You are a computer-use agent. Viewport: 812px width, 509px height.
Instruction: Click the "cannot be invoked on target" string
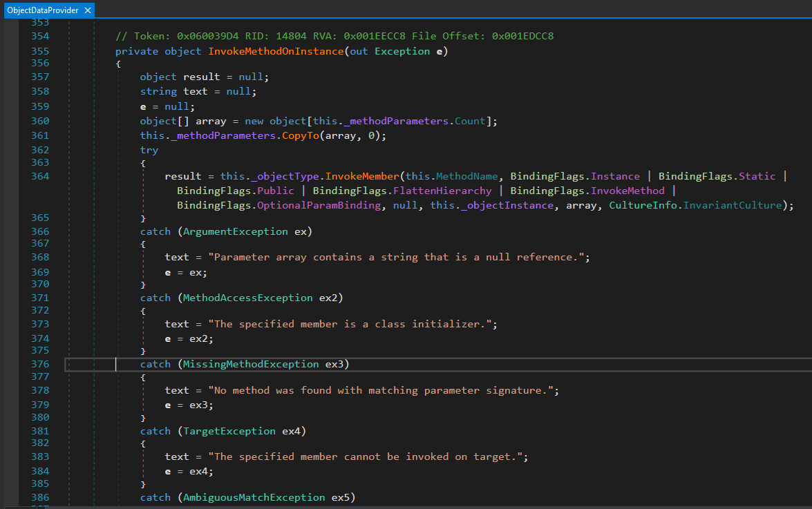click(x=365, y=457)
